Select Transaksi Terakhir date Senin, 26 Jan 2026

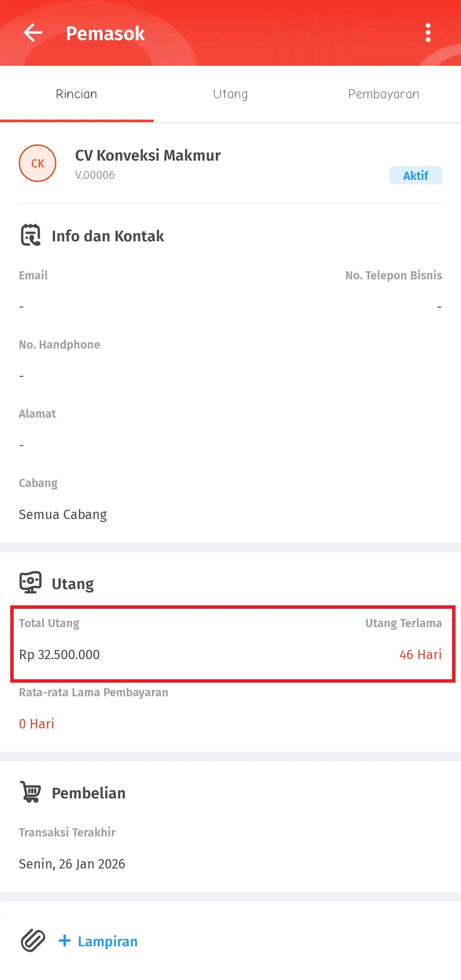click(x=72, y=864)
